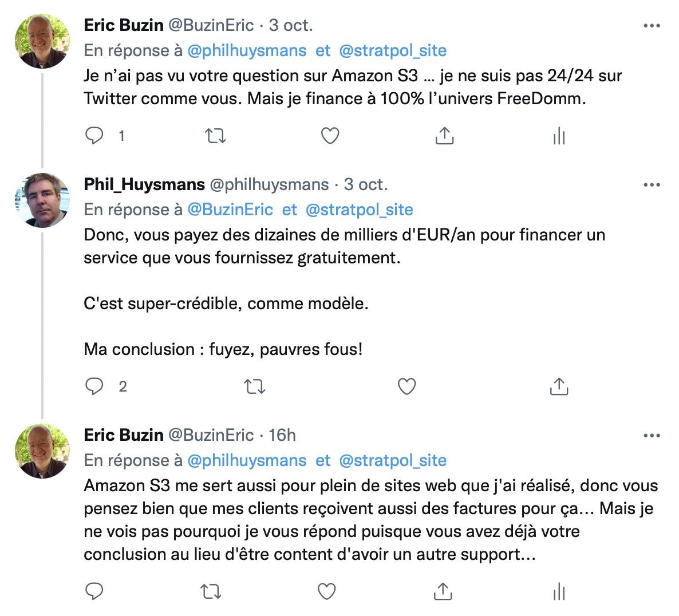Open @stratpol_site mention in Phil_Huysmans' reply

(x=360, y=210)
